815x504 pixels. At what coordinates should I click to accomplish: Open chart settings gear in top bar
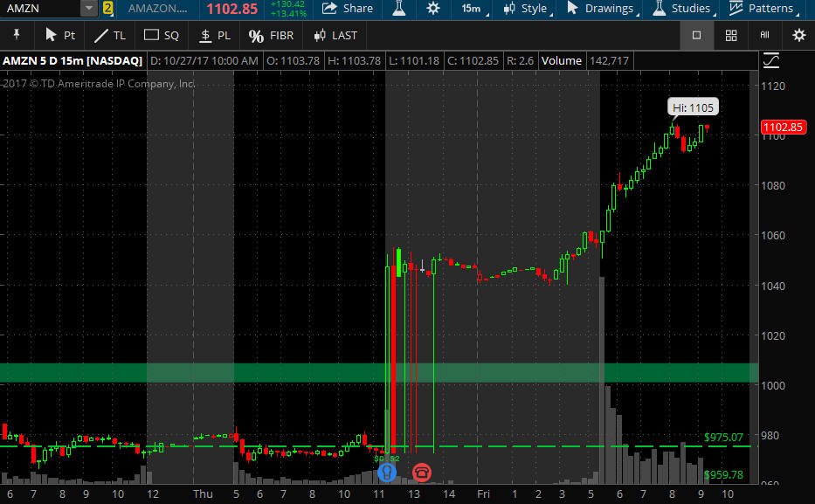tap(433, 9)
